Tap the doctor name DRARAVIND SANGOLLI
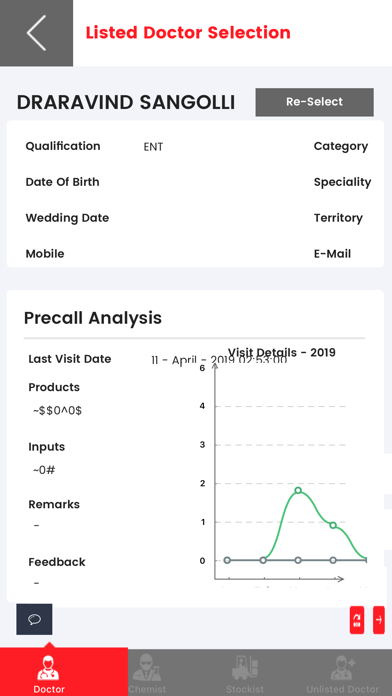 pos(126,103)
